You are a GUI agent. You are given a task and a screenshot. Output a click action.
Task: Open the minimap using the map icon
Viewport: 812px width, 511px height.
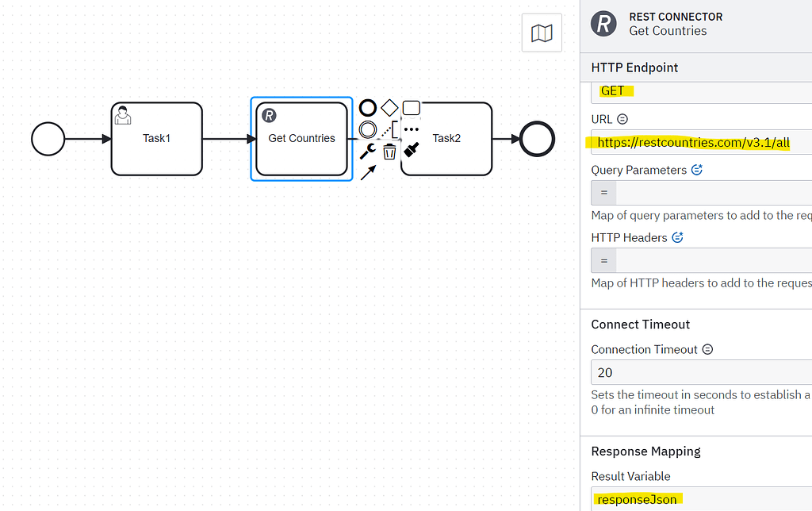pos(542,33)
